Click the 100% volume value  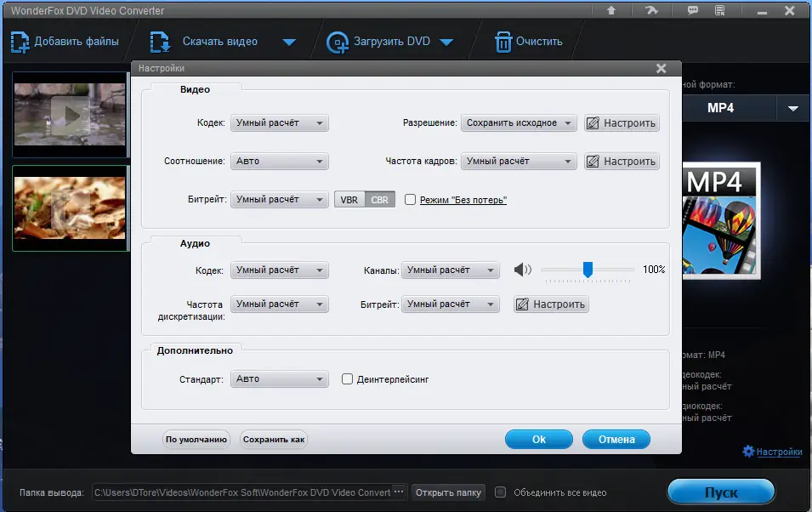tap(654, 270)
